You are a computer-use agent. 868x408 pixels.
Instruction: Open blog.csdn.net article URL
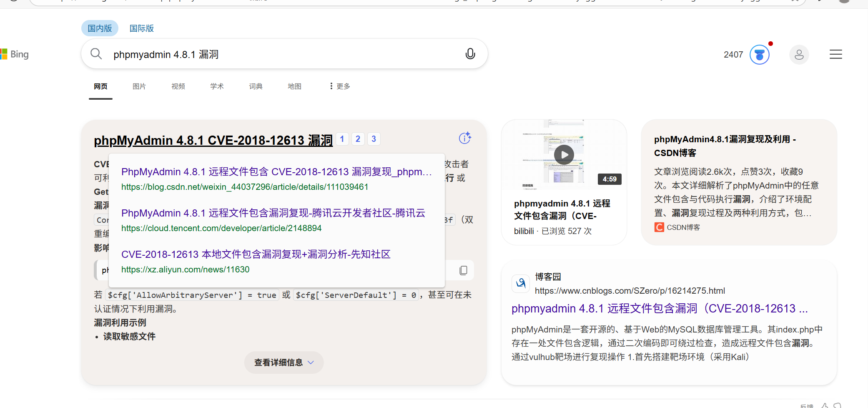pos(245,187)
